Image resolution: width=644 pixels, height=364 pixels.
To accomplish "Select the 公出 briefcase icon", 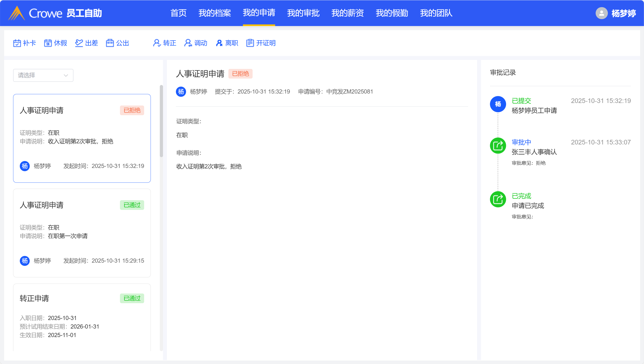I will coord(110,43).
